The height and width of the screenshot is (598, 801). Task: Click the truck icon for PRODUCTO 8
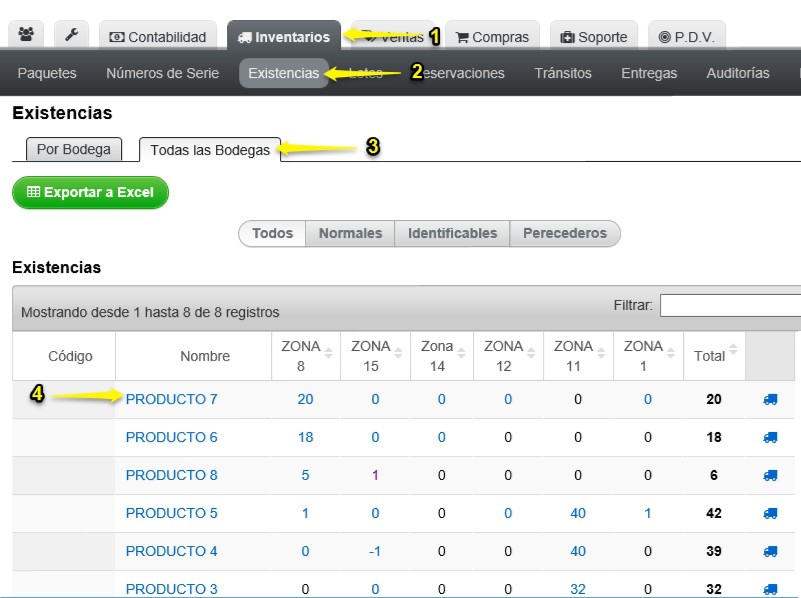coord(770,475)
